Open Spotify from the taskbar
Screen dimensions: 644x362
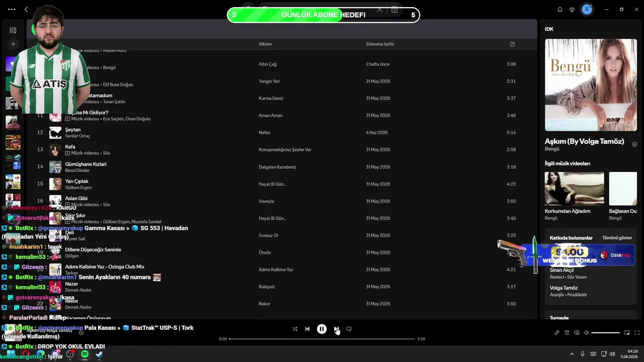click(x=85, y=354)
